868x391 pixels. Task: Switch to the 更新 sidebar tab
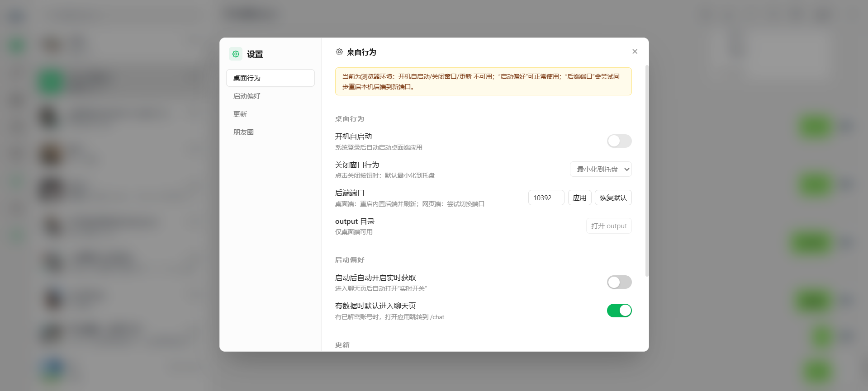coord(270,114)
